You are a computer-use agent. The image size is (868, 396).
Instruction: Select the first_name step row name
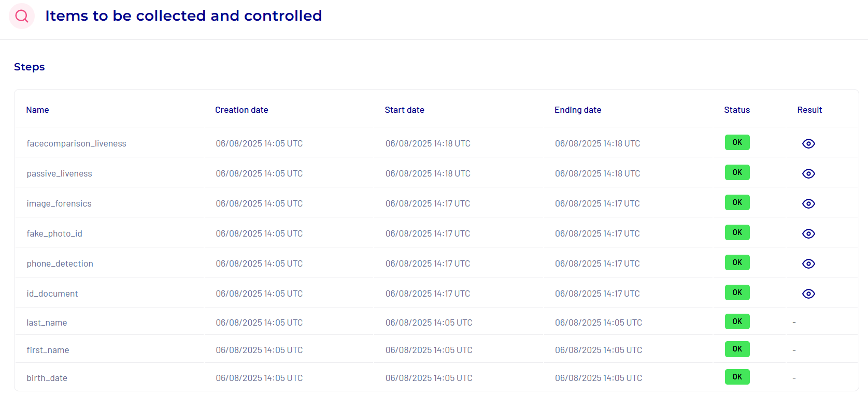pyautogui.click(x=48, y=350)
